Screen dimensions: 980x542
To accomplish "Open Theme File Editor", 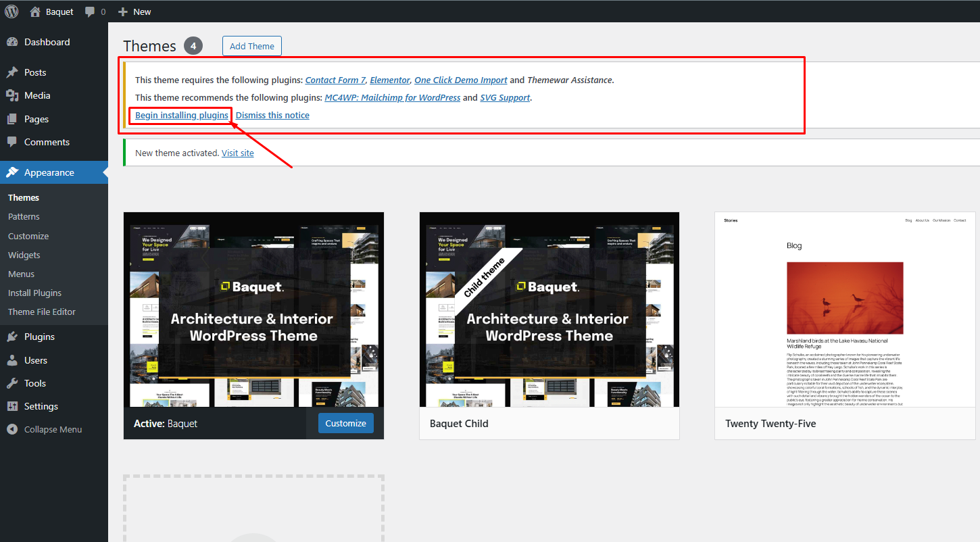I will (x=42, y=312).
